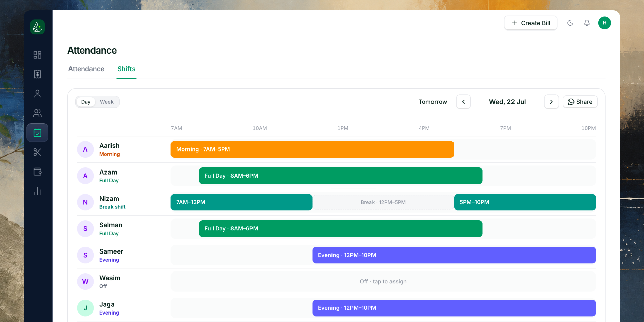
Task: Share schedule via WhatsApp Share button
Action: pyautogui.click(x=580, y=102)
